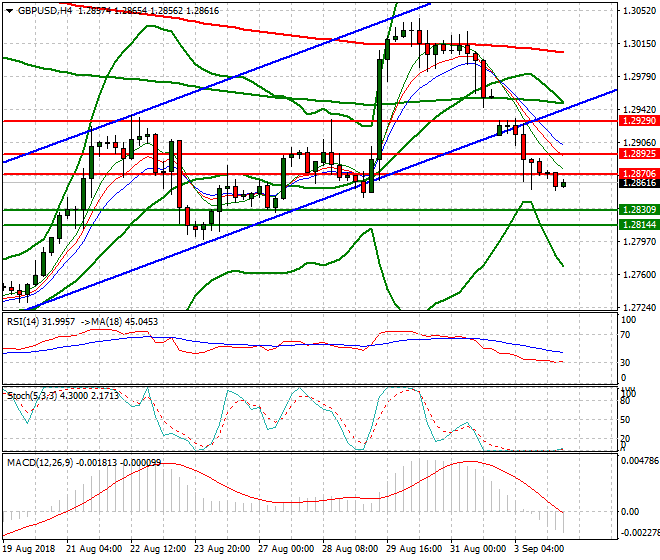
Task: Click the 1.29290 red price level label
Action: click(x=639, y=121)
